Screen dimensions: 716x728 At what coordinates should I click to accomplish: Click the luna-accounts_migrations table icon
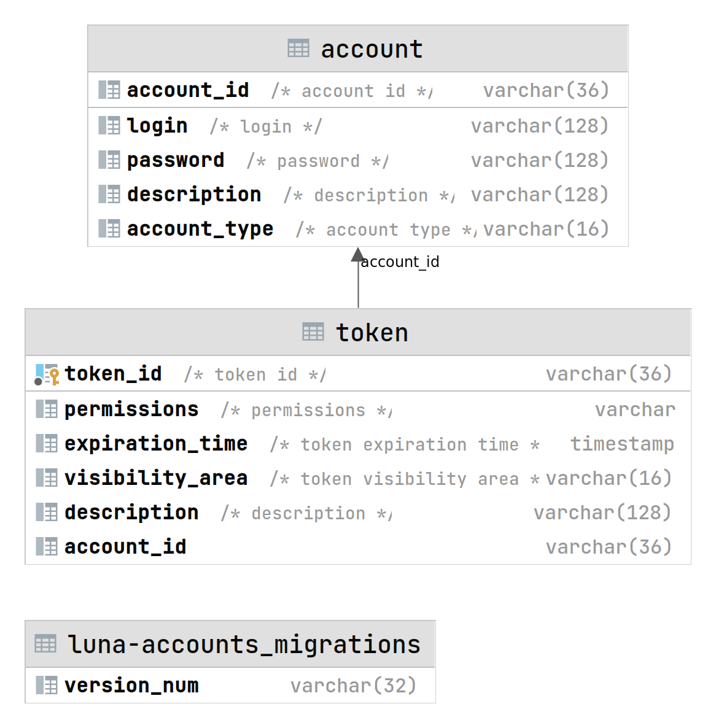coord(45,644)
